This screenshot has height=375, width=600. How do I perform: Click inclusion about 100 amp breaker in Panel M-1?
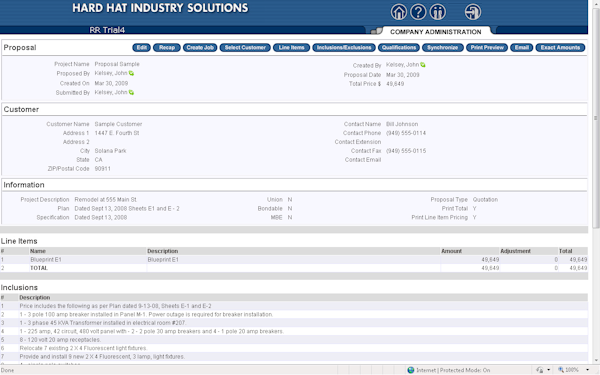(x=146, y=315)
